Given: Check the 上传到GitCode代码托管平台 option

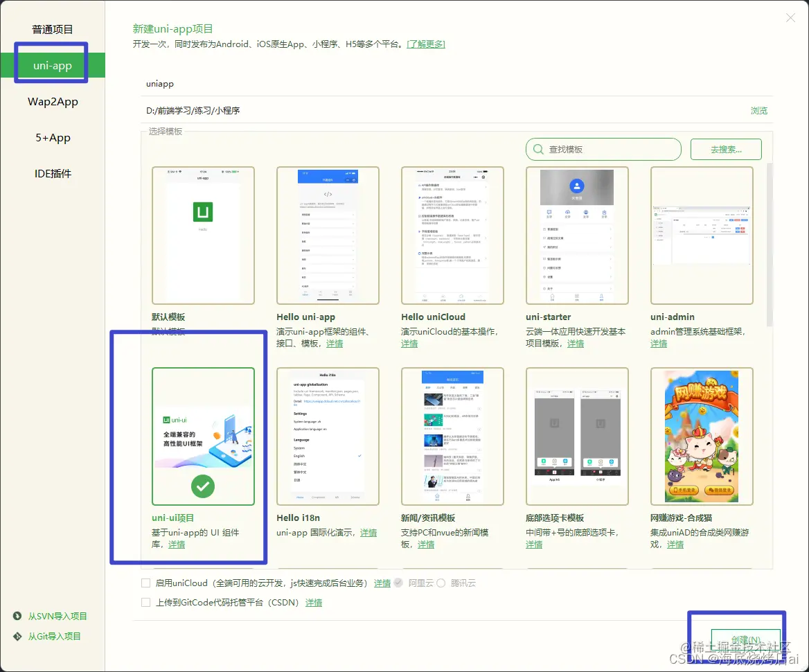Looking at the screenshot, I should coord(145,602).
